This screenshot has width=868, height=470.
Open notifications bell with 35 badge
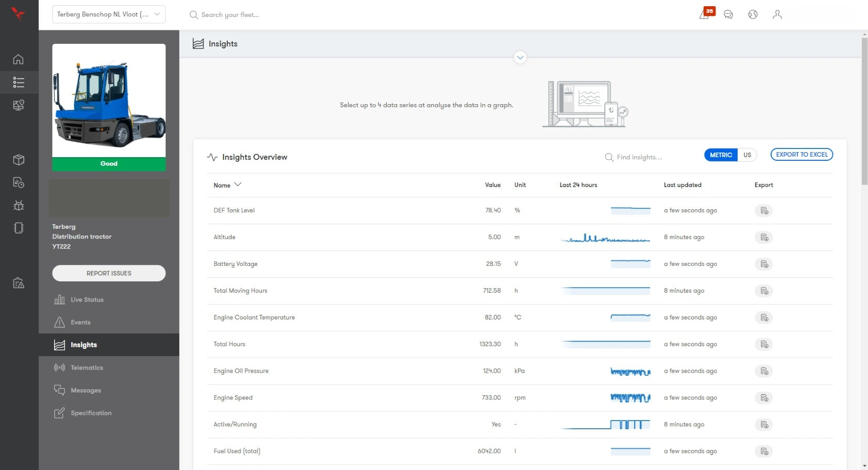pos(706,13)
